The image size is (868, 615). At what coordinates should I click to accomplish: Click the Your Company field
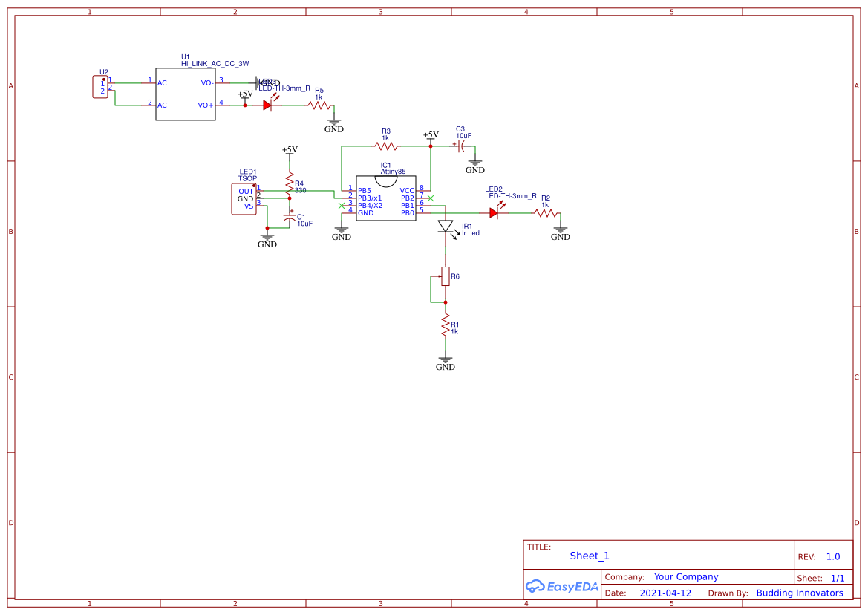685,576
